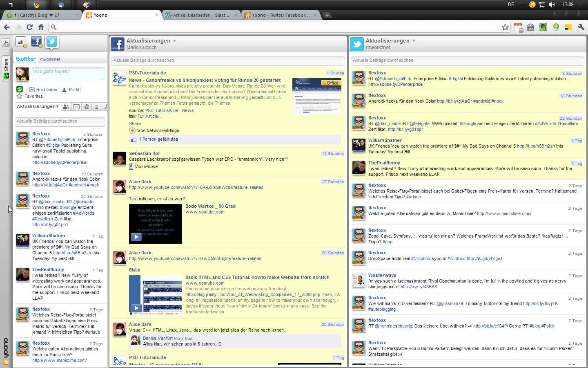Expand the Twitter column Aktualisierungen dropdown

click(414, 41)
